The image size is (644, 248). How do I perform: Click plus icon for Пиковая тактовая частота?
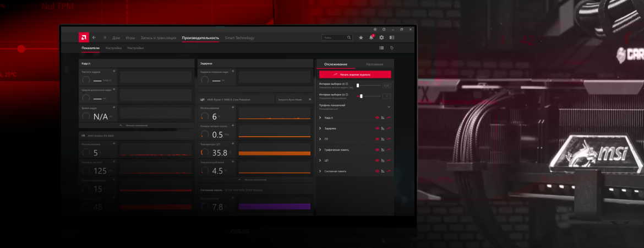coord(233,125)
